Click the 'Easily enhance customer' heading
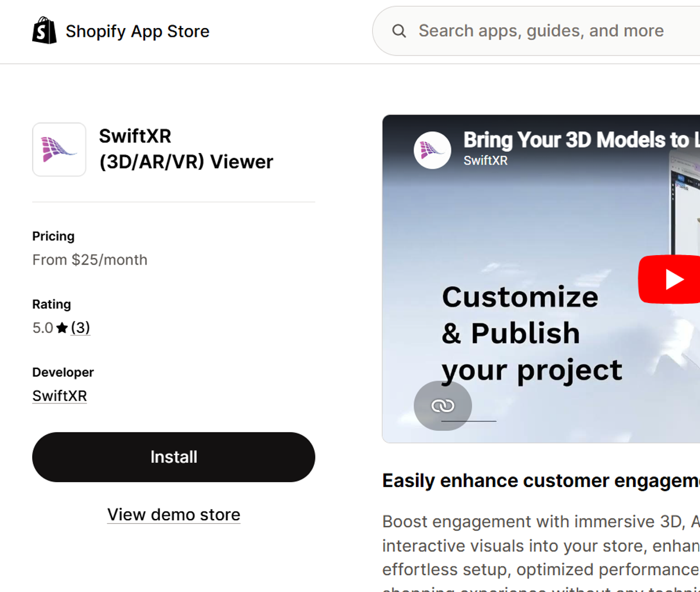Screen dimensions: 700x592 point(541,480)
